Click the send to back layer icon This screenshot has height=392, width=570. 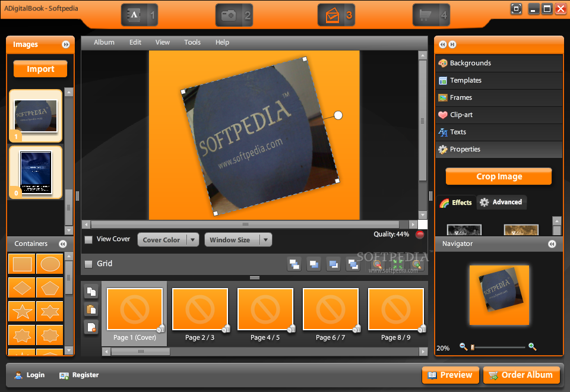pos(353,264)
